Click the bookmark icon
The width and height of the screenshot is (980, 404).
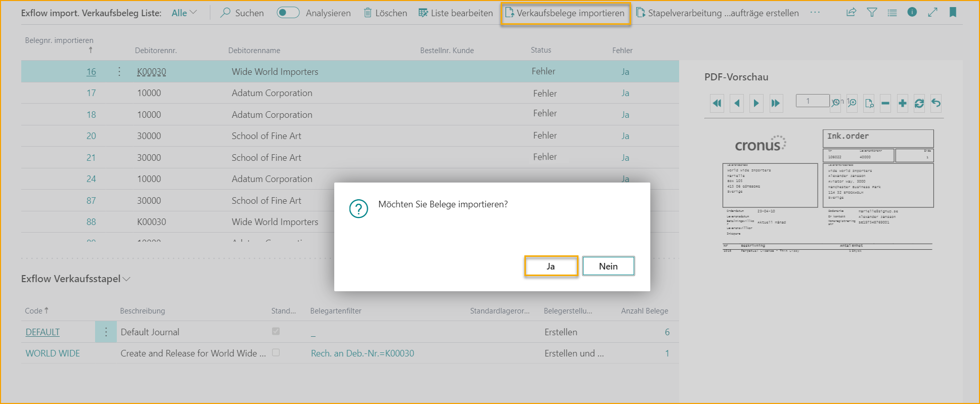coord(953,12)
